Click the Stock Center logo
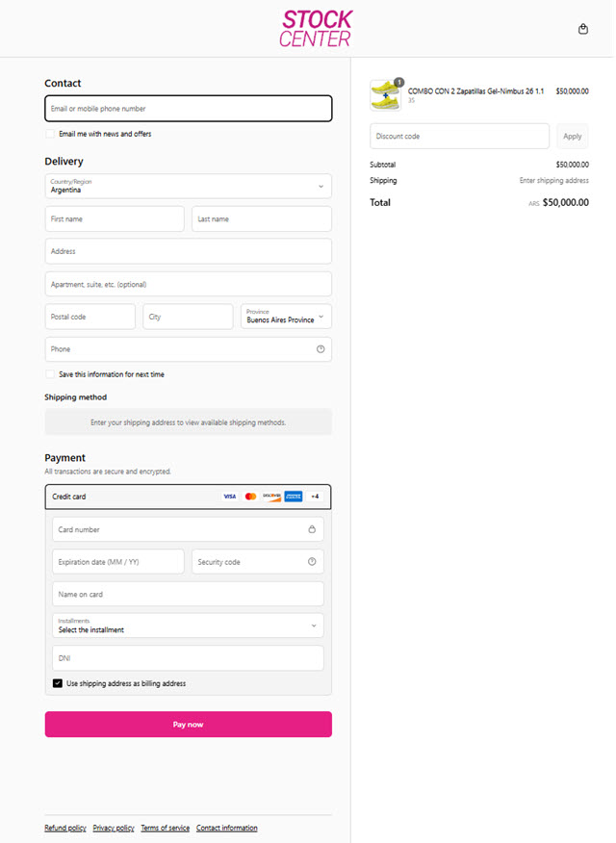Viewport: 616px width, 843px height. tap(316, 29)
